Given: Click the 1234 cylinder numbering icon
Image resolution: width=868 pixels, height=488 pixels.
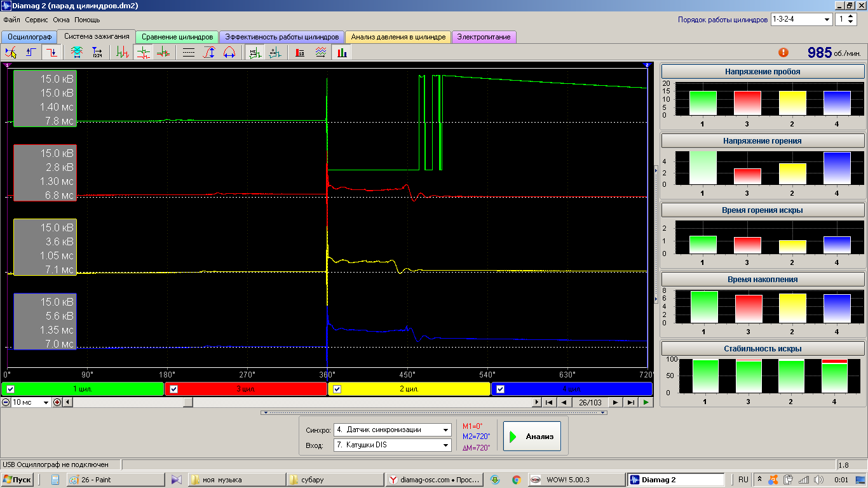Looking at the screenshot, I should pyautogui.click(x=97, y=52).
